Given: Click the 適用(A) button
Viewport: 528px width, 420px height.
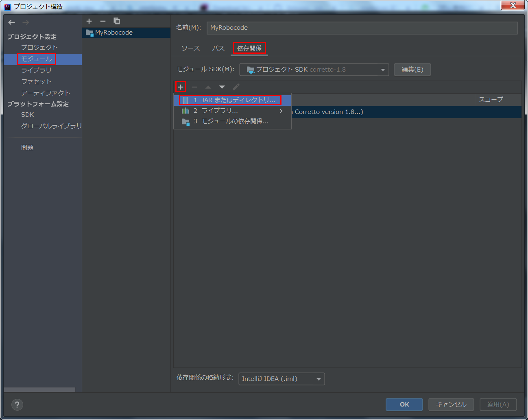Looking at the screenshot, I should tap(498, 405).
